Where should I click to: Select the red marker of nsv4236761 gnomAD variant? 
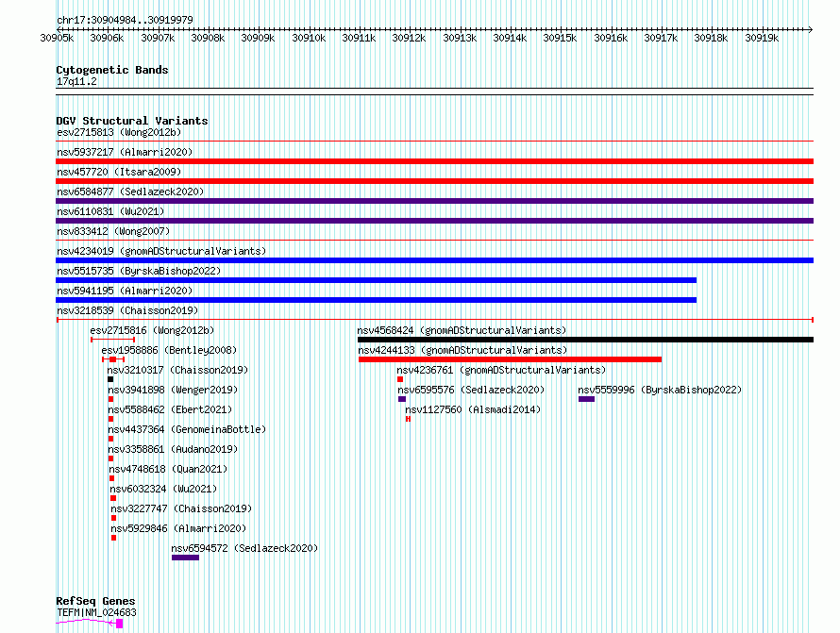(x=400, y=379)
